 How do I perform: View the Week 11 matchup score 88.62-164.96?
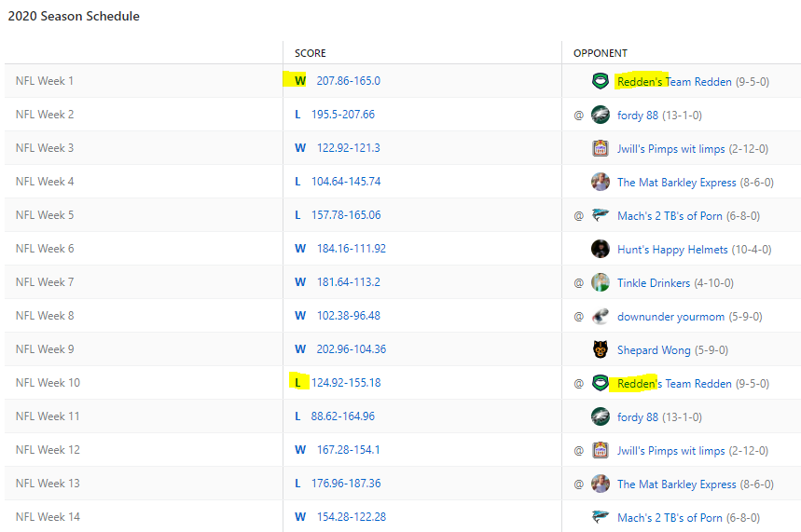[x=342, y=416]
